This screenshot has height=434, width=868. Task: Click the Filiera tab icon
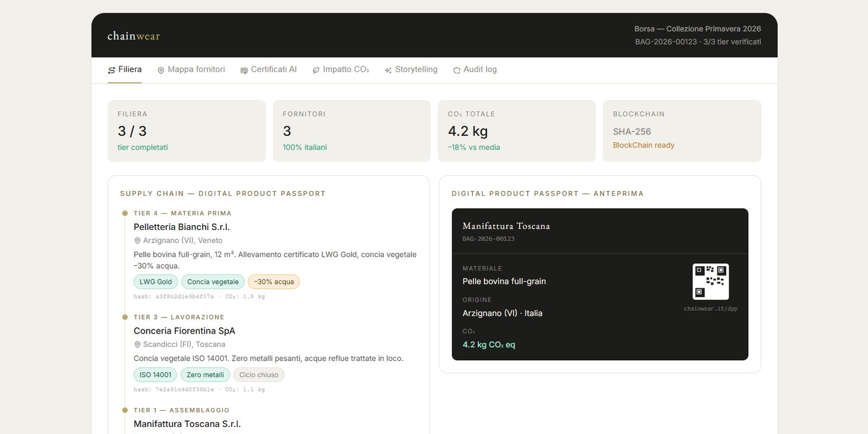(111, 70)
